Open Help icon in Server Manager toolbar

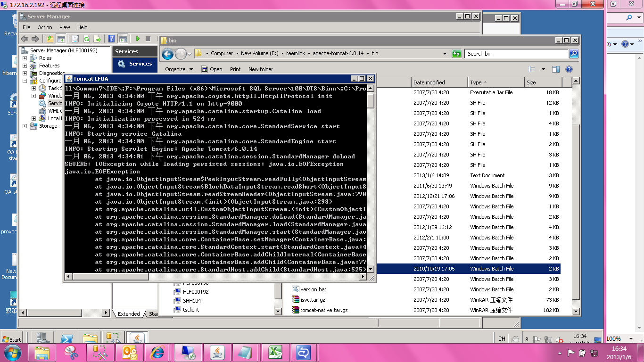tap(112, 39)
